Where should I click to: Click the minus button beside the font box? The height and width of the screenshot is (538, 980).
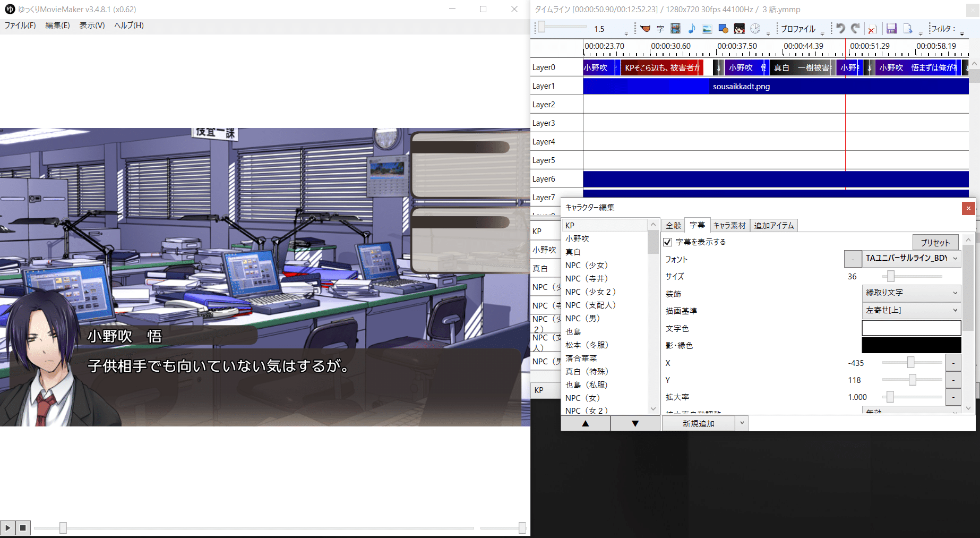point(853,259)
